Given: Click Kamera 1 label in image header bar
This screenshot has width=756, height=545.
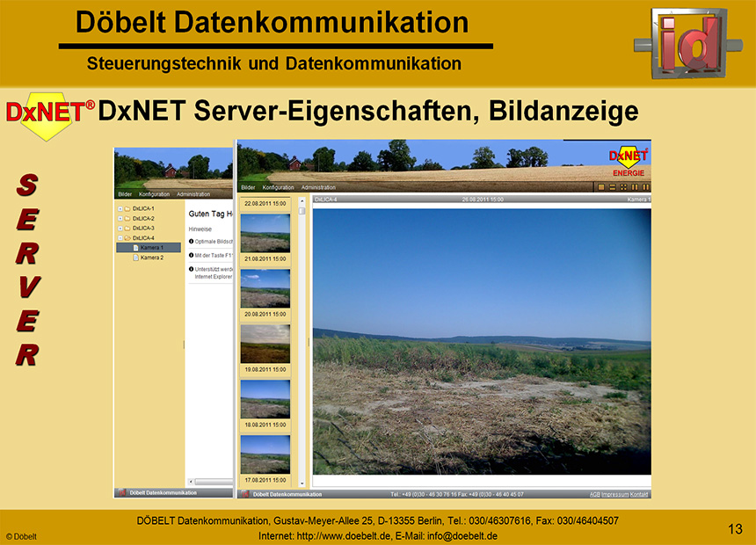Looking at the screenshot, I should (x=639, y=200).
